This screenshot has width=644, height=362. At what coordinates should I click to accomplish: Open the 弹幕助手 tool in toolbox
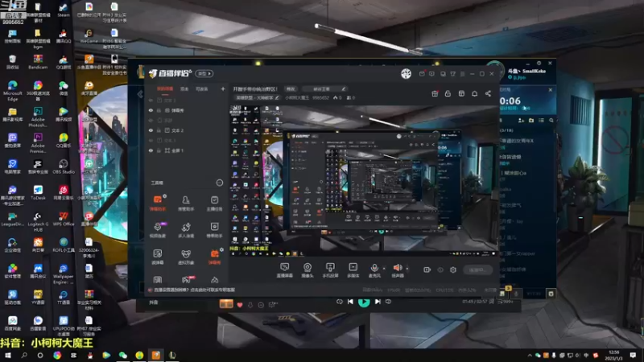click(157, 203)
